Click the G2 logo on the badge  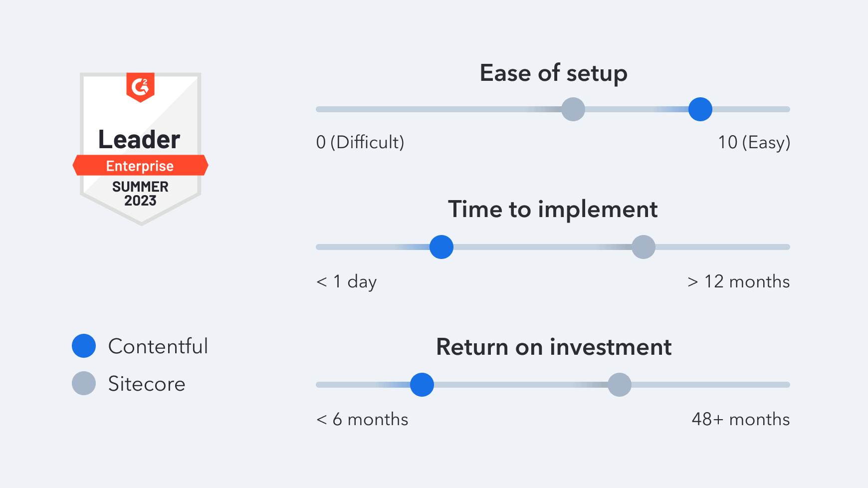coord(140,87)
